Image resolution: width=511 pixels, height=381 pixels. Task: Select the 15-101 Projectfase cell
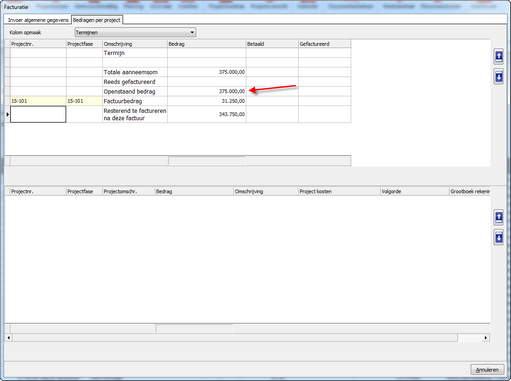coord(84,101)
